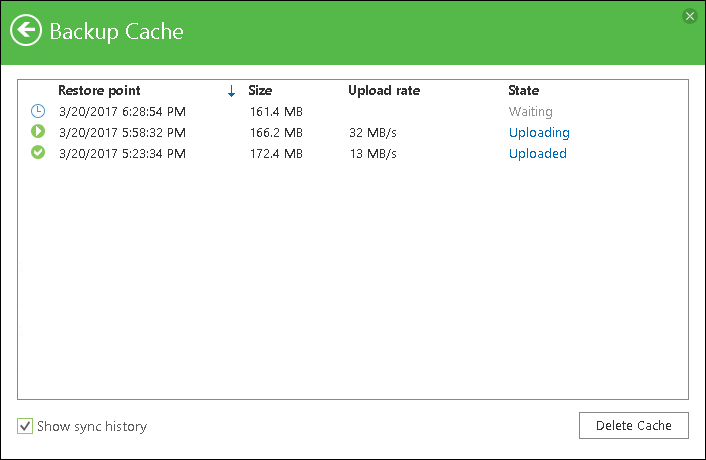Click the green checkmark icon for uploaded row
Viewport: 706px width, 460px height.
[x=38, y=153]
